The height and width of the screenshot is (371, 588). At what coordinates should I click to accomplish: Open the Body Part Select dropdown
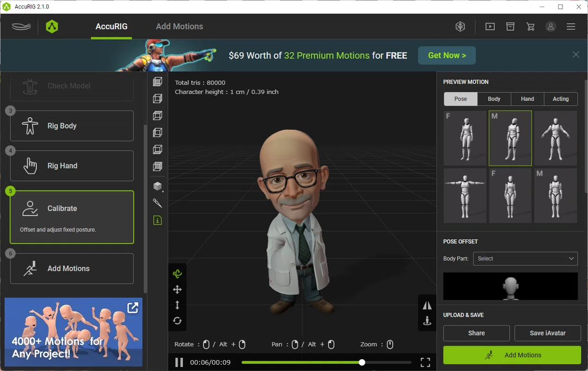coord(525,258)
